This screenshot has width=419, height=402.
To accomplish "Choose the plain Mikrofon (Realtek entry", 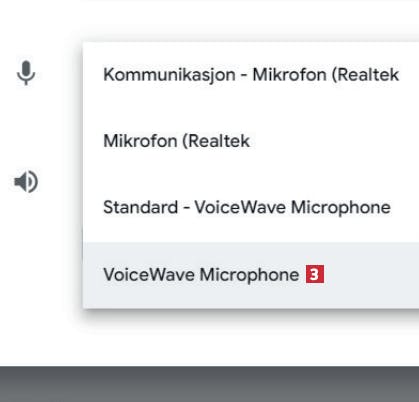I will coord(251,141).
